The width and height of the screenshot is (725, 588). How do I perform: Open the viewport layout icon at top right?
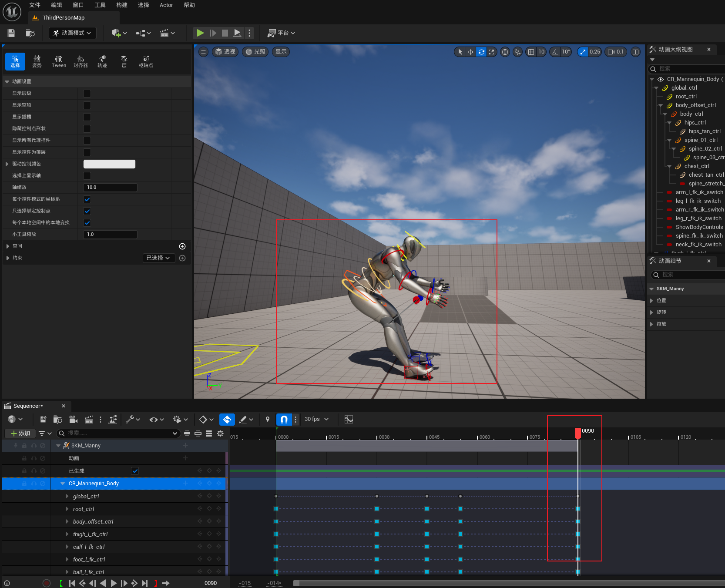tap(636, 52)
